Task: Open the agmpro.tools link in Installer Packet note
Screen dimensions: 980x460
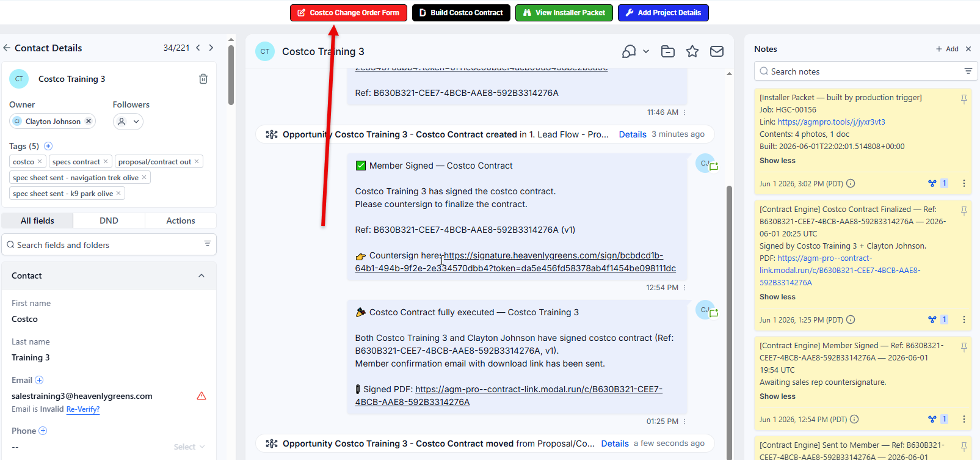Action: 831,122
